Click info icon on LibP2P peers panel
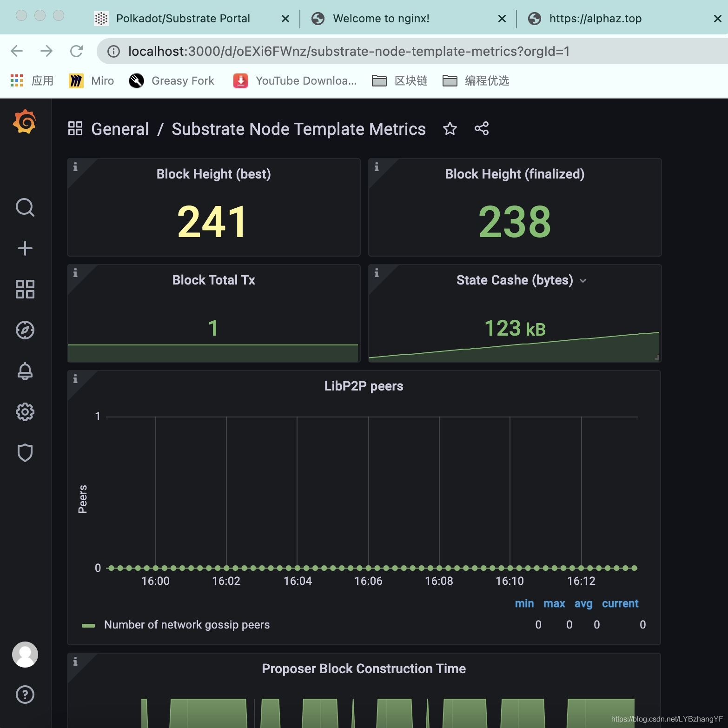 [x=75, y=379]
